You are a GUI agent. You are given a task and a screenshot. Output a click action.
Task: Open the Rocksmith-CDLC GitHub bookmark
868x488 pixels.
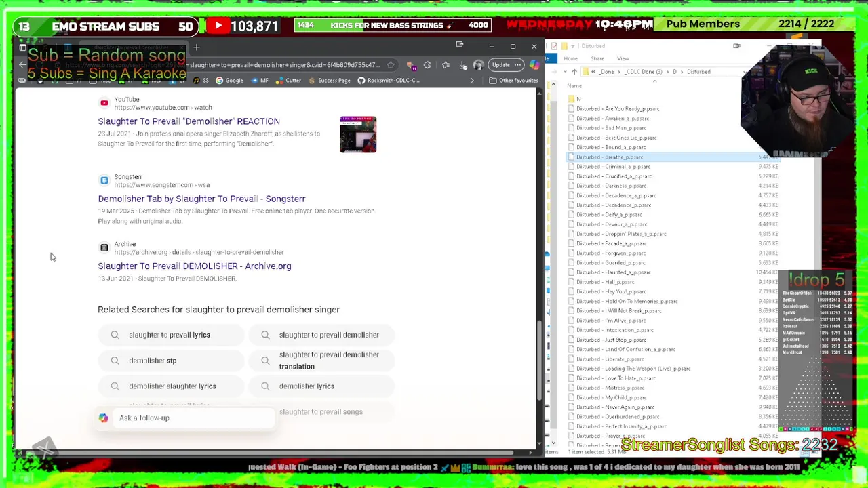coord(389,81)
